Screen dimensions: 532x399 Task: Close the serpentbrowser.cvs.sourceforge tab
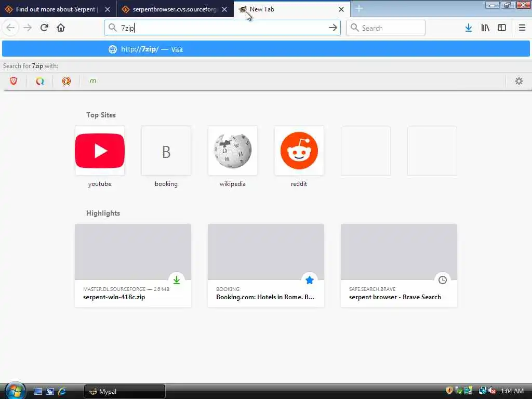tap(224, 9)
